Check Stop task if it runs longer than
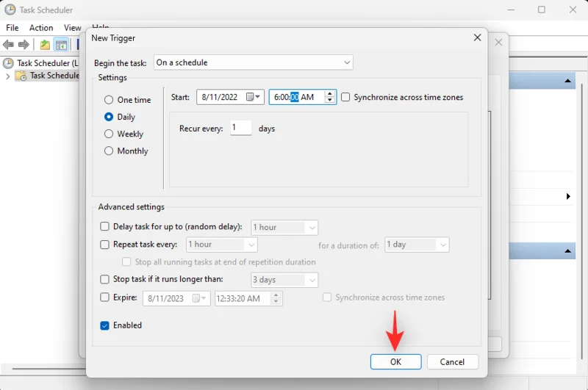 [x=104, y=279]
